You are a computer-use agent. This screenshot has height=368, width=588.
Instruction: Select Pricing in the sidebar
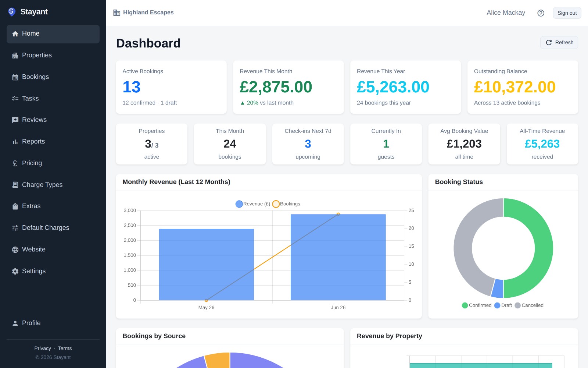[53, 163]
